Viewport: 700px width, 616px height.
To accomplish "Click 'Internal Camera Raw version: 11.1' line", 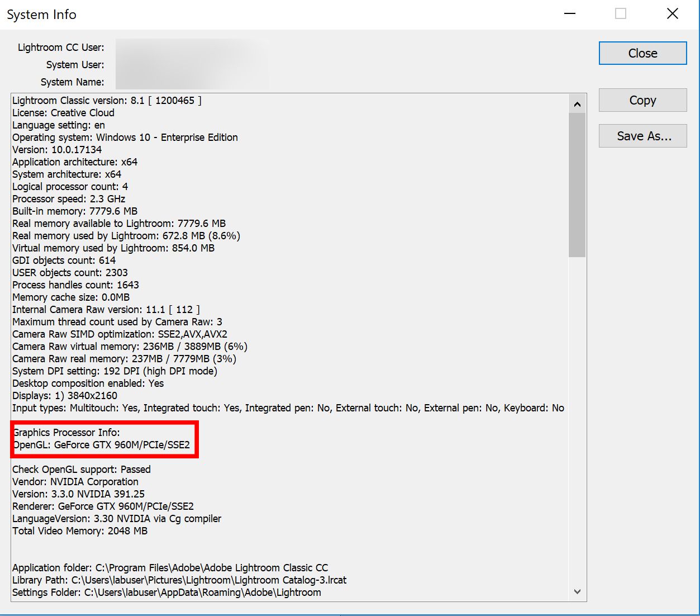I will click(106, 310).
